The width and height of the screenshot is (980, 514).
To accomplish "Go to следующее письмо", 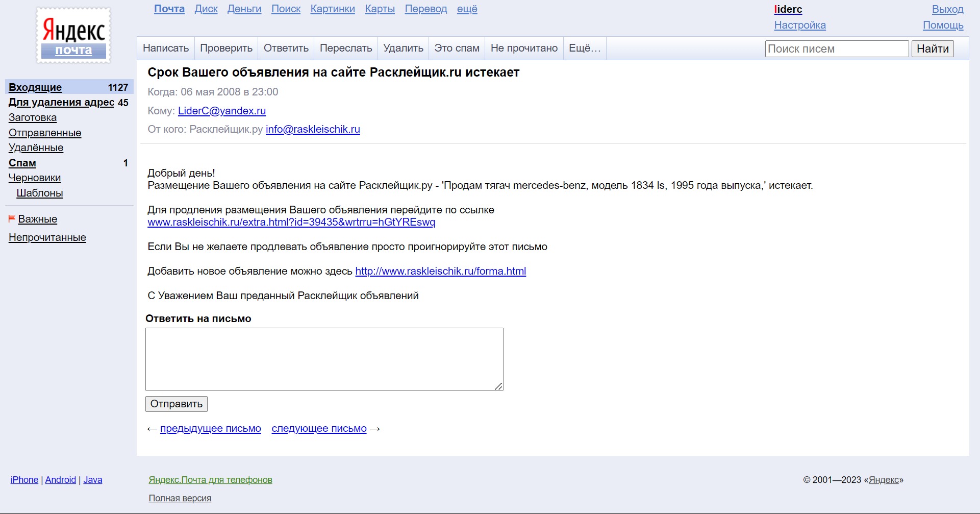I will 319,428.
